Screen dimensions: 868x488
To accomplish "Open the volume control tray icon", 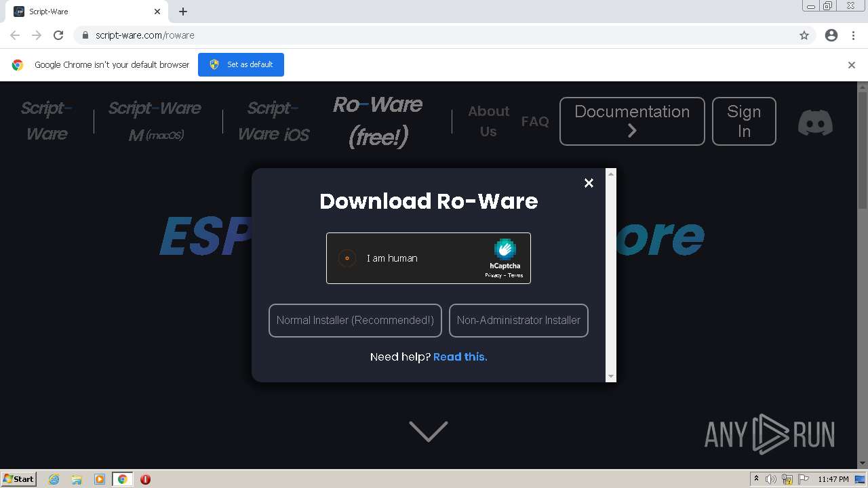I will click(772, 479).
